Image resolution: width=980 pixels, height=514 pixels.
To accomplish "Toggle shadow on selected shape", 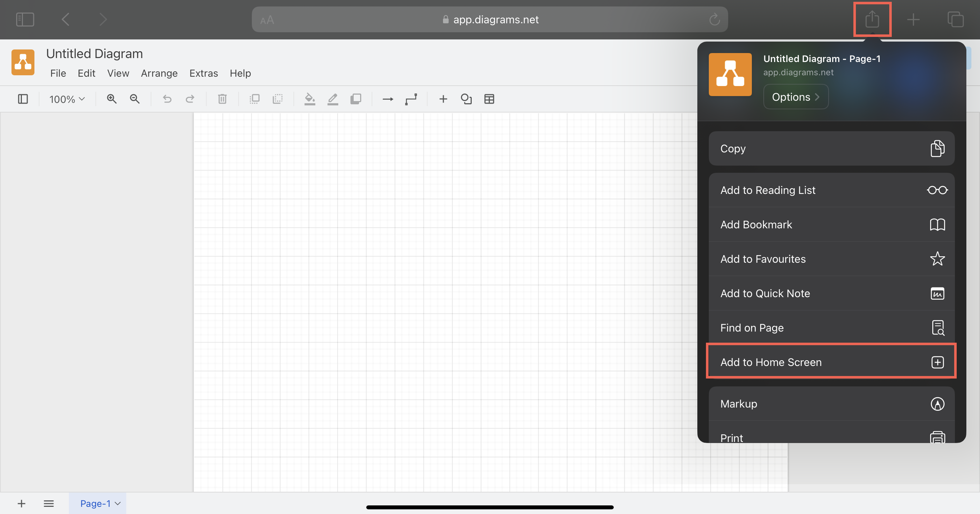I will pyautogui.click(x=356, y=99).
